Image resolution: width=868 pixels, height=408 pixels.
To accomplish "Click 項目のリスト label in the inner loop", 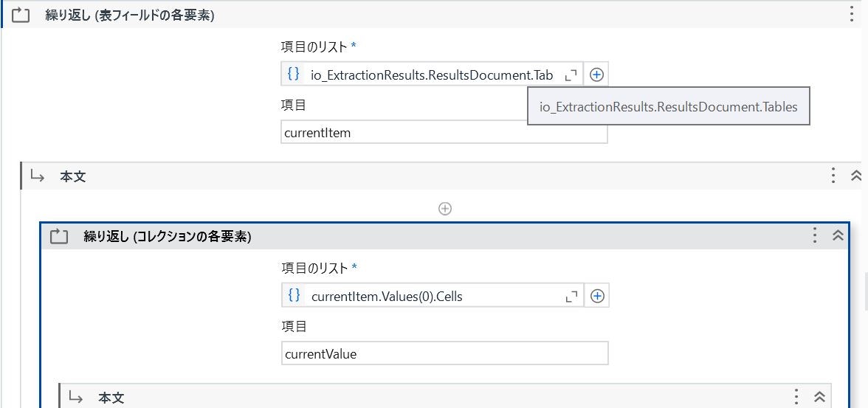I will [315, 269].
